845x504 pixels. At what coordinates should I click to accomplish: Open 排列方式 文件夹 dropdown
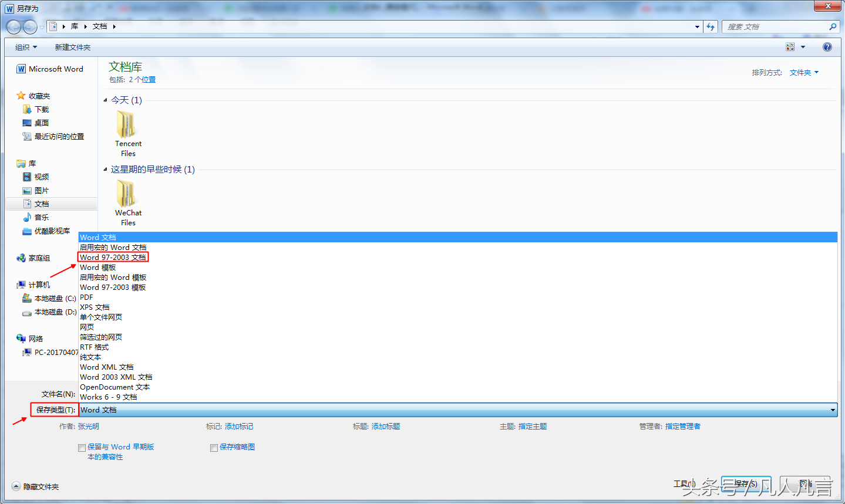tap(804, 73)
